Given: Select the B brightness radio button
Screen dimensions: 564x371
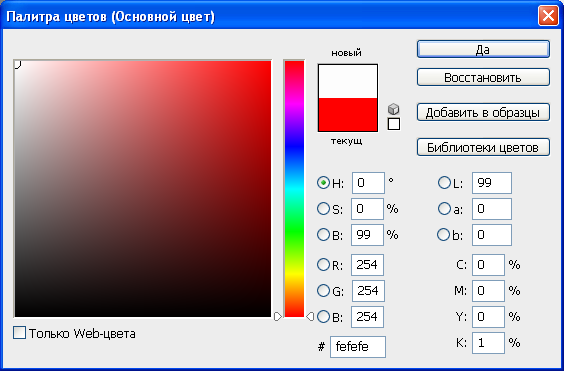Looking at the screenshot, I should [323, 235].
